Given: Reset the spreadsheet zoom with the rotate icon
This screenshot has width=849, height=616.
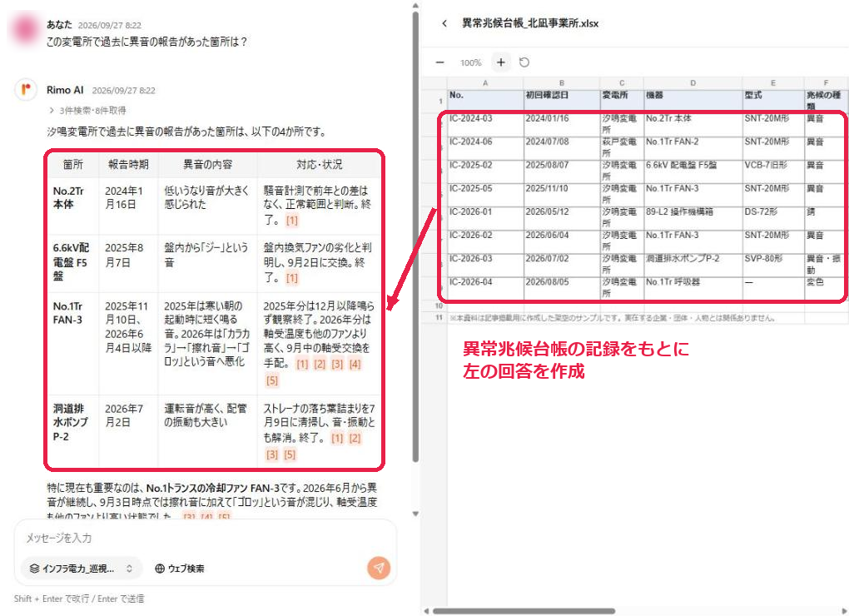Looking at the screenshot, I should 524,62.
